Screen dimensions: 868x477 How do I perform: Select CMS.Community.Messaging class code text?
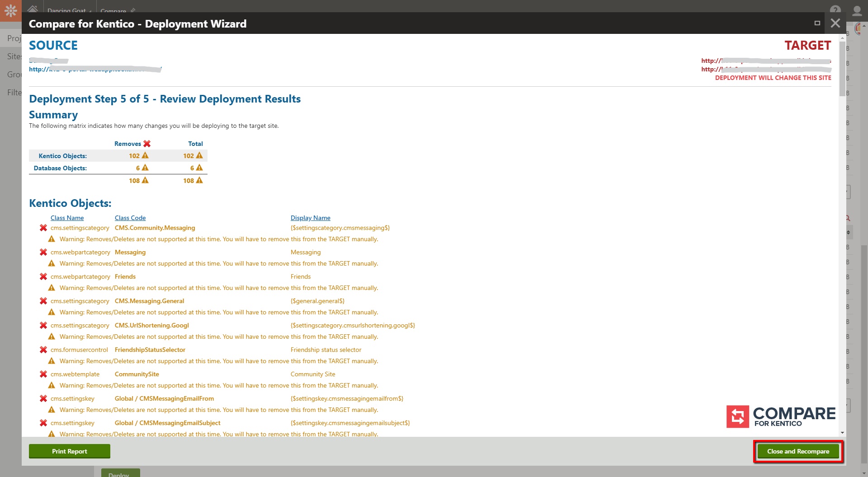pyautogui.click(x=155, y=228)
